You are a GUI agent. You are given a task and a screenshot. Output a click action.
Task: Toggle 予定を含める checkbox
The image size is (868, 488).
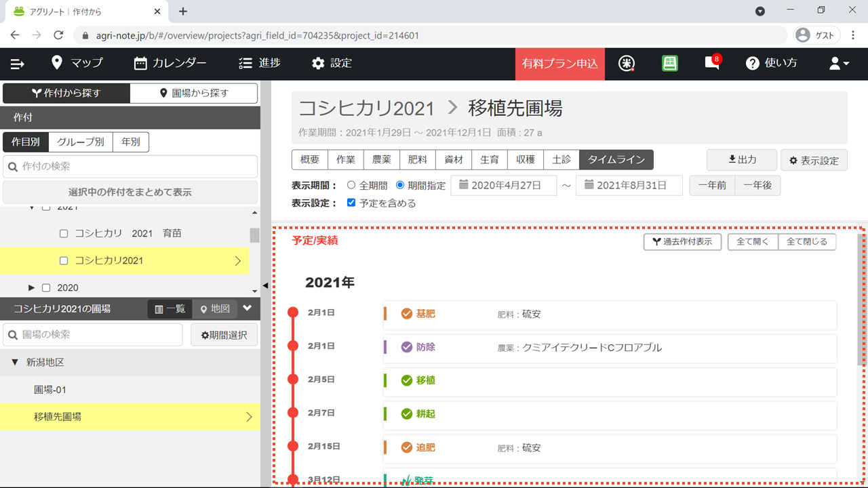point(351,203)
